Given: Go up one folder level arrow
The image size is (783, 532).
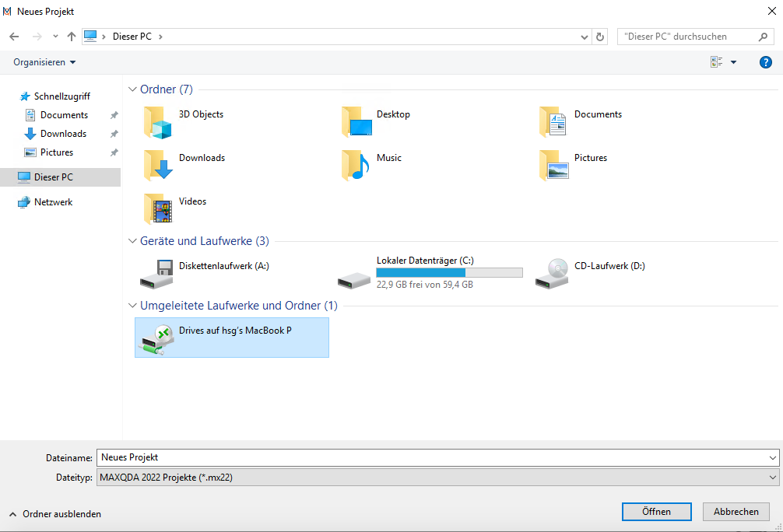Looking at the screenshot, I should 72,37.
